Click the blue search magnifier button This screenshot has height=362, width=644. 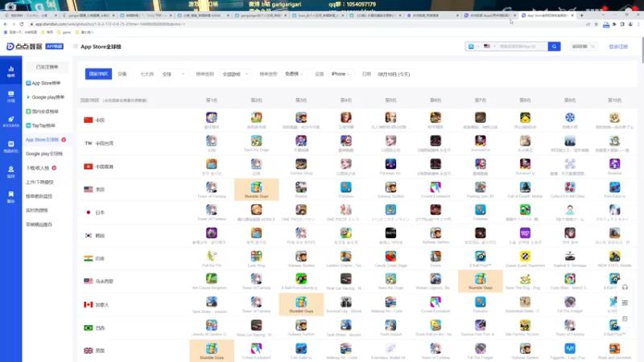[x=554, y=47]
